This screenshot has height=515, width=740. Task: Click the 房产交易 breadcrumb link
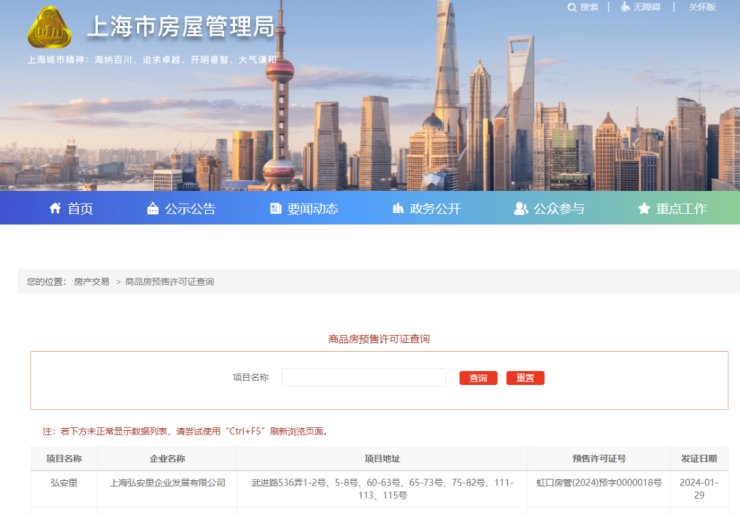92,282
